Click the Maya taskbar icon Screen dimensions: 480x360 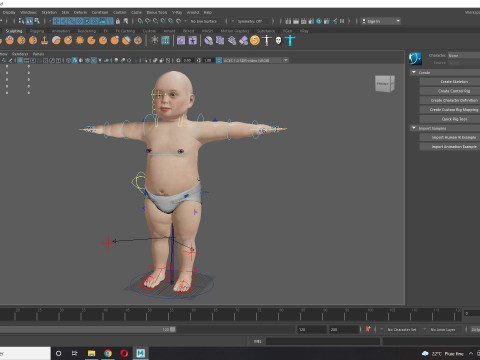coord(141,353)
